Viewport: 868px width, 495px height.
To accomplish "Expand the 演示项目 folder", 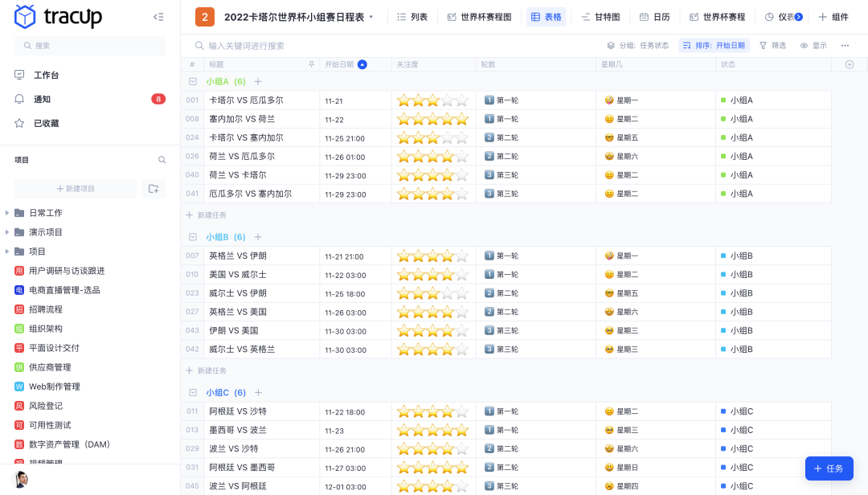I will tap(7, 232).
